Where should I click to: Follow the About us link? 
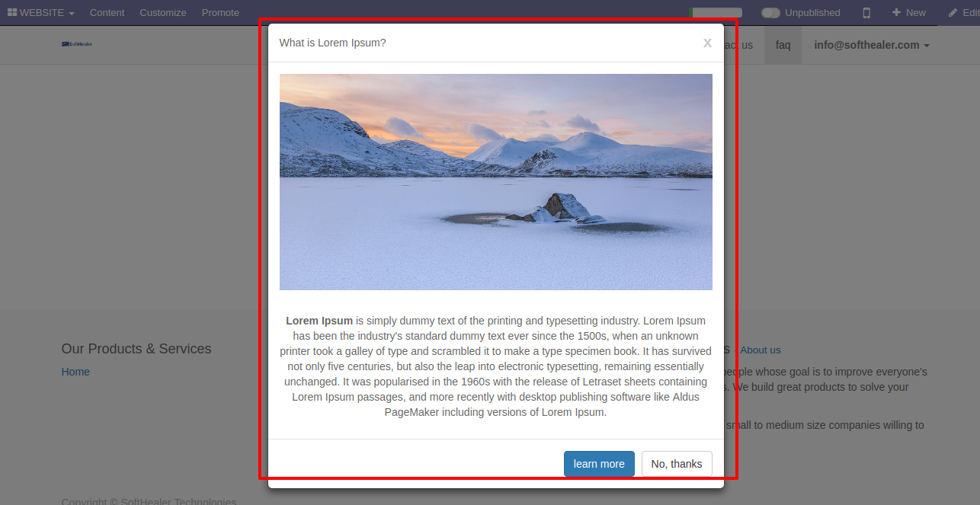[x=761, y=350]
